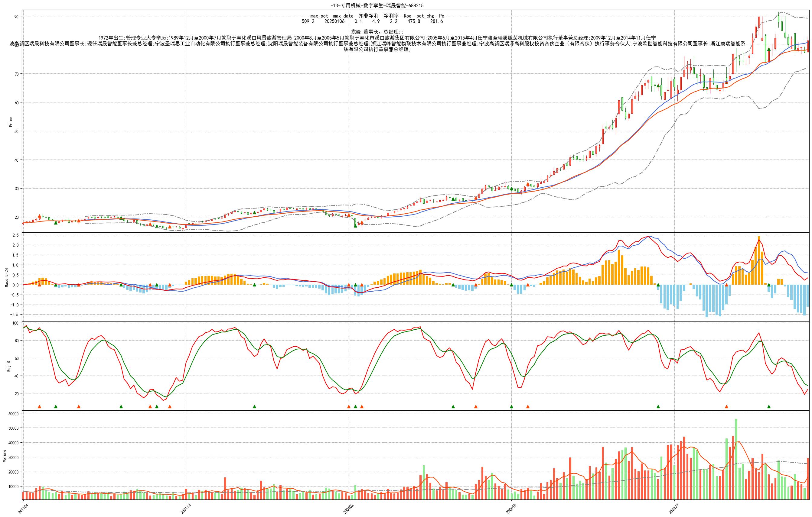Click the 241104 date label on the x-axis
Screen dimensions: 812x517
23,508
